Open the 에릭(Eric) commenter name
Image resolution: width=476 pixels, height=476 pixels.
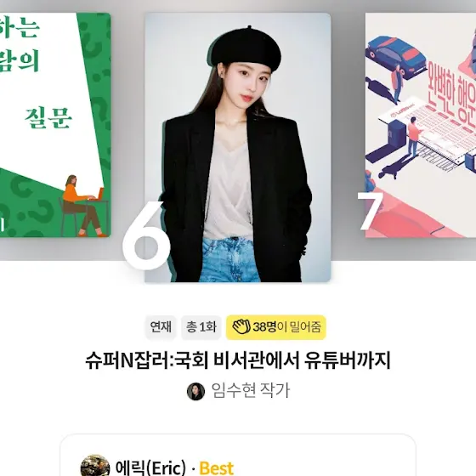pyautogui.click(x=151, y=467)
